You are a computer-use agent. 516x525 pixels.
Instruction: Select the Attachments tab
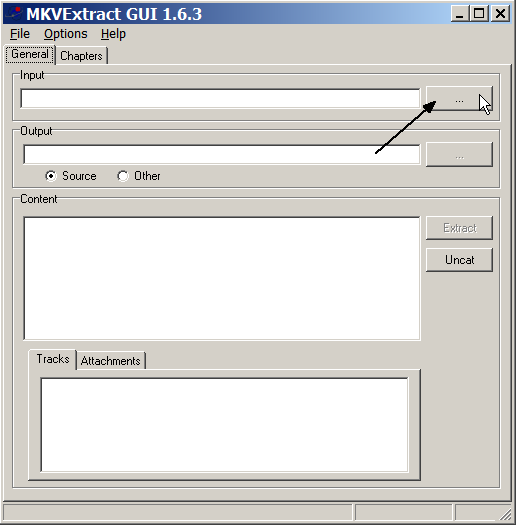tap(110, 361)
